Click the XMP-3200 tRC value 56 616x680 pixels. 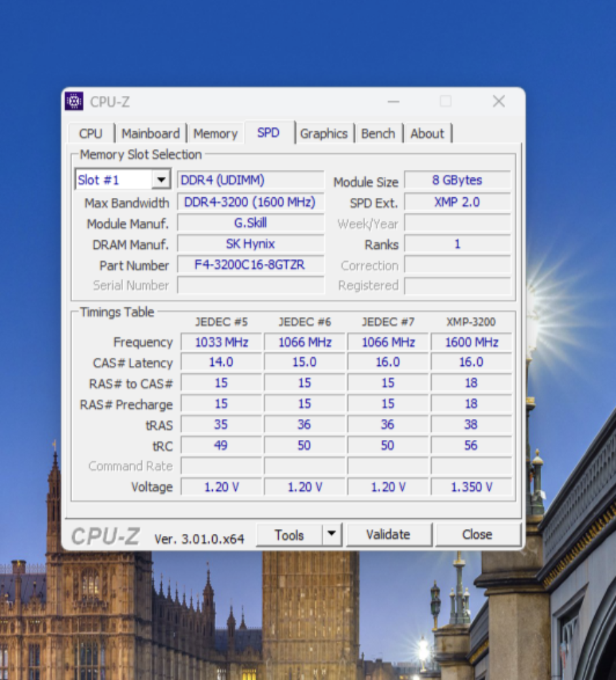pos(471,445)
